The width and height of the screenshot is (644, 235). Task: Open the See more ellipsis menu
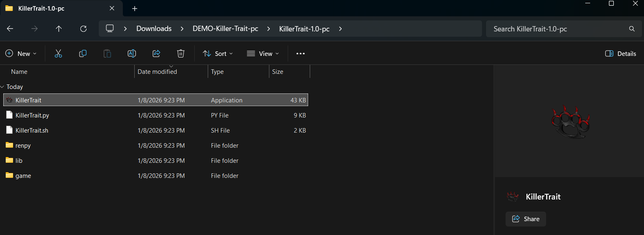tap(301, 53)
